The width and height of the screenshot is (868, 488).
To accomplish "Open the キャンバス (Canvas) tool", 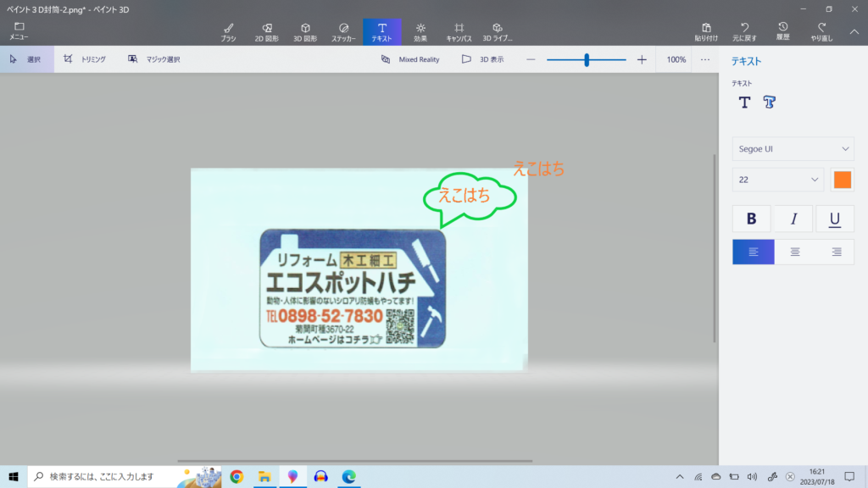I will pyautogui.click(x=459, y=32).
